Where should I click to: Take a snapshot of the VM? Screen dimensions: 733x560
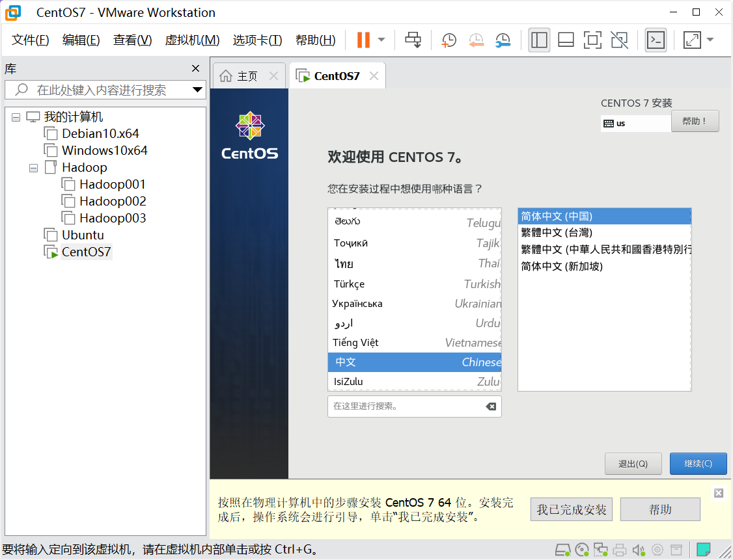449,40
